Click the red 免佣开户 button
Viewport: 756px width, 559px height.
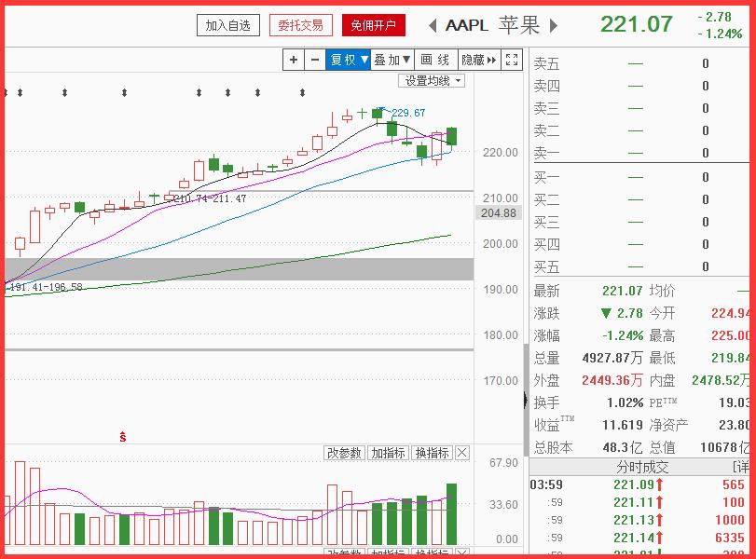pos(372,25)
